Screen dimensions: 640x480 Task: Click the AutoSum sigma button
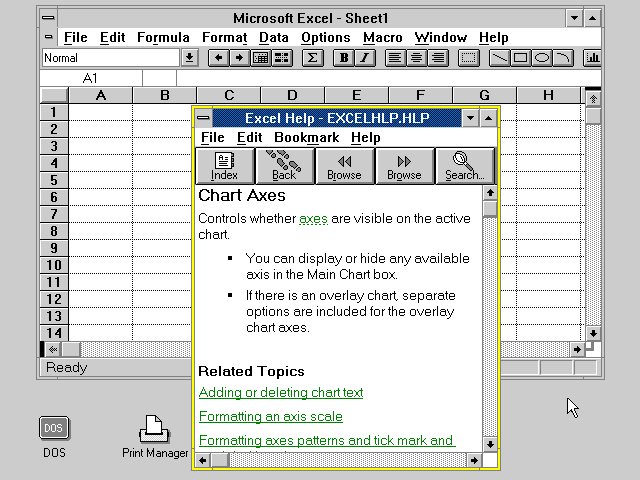[312, 58]
